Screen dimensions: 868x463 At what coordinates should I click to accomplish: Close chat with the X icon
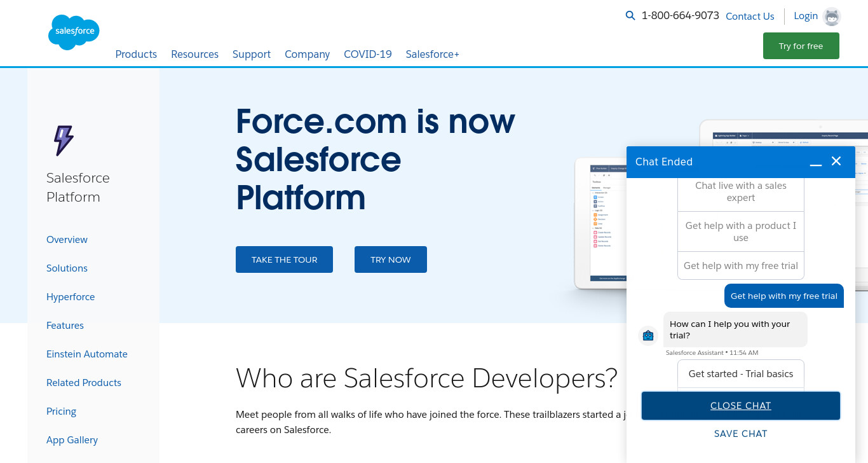[x=836, y=162]
